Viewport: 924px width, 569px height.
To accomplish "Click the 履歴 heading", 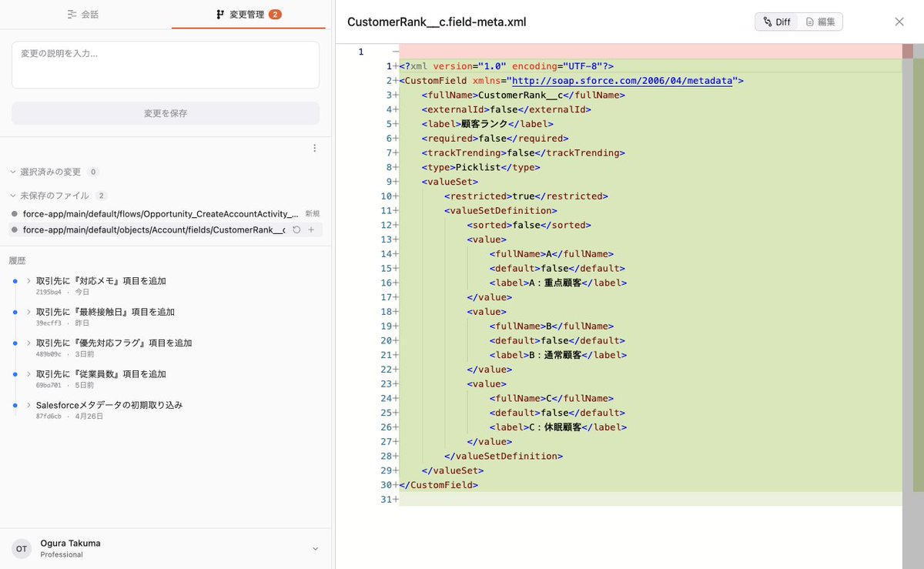I will (18, 260).
